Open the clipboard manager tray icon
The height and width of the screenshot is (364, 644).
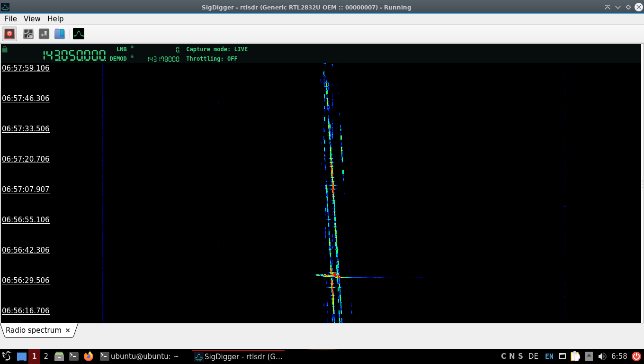pos(575,356)
